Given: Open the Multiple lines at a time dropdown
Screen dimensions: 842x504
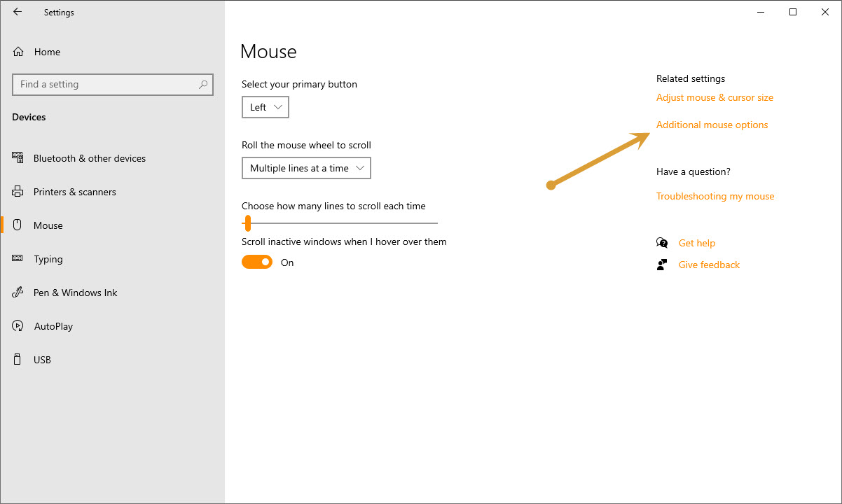Looking at the screenshot, I should (306, 168).
